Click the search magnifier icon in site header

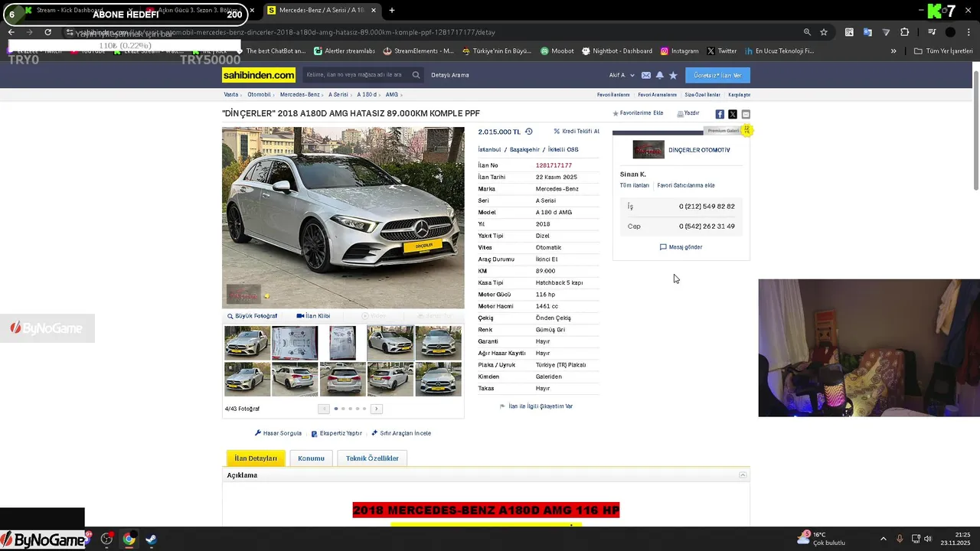(x=416, y=75)
